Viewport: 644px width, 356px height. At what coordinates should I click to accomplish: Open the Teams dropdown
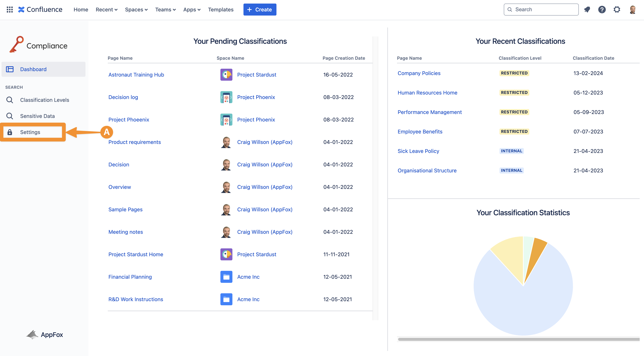[x=165, y=10]
